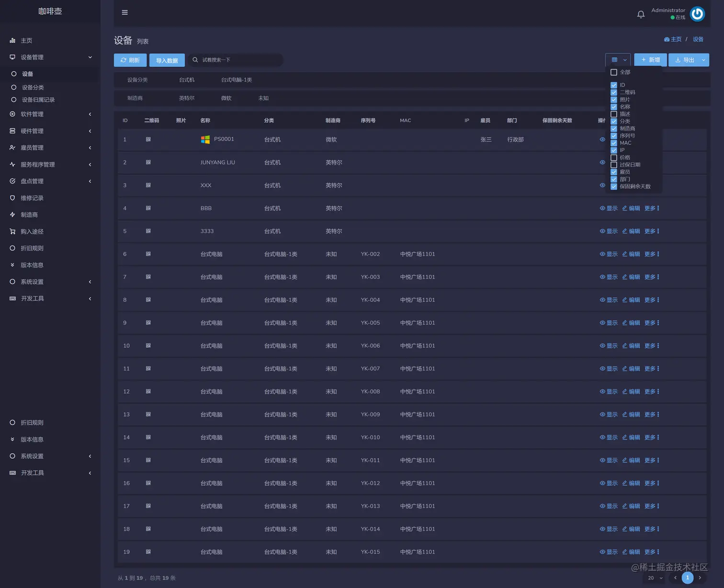Click the 导出 export button
Image resolution: width=724 pixels, height=588 pixels.
tap(684, 60)
